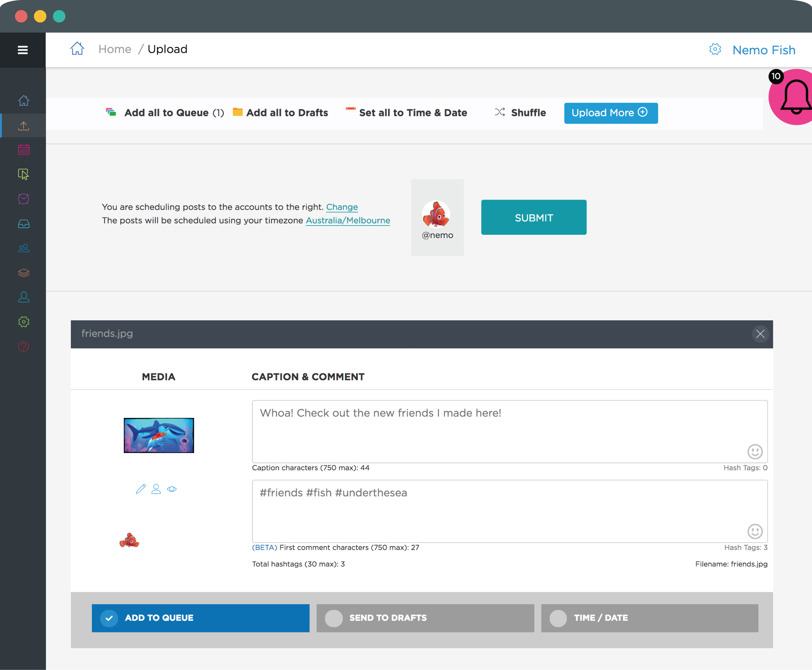Open the inbox tray icon in sidebar
This screenshot has height=670, width=812.
24,224
